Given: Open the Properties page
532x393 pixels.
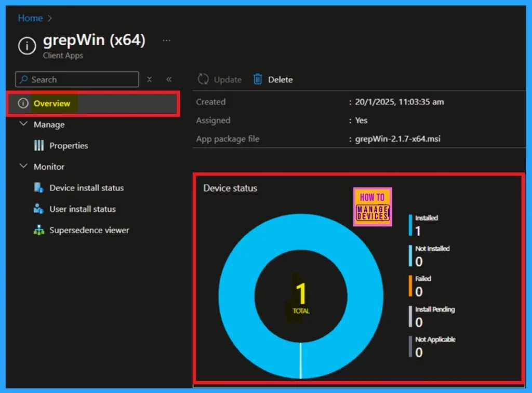Looking at the screenshot, I should point(69,145).
